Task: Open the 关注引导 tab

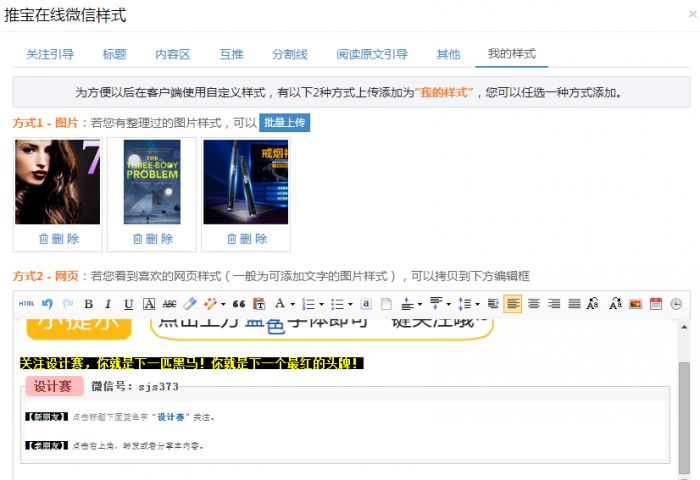Action: 50,54
